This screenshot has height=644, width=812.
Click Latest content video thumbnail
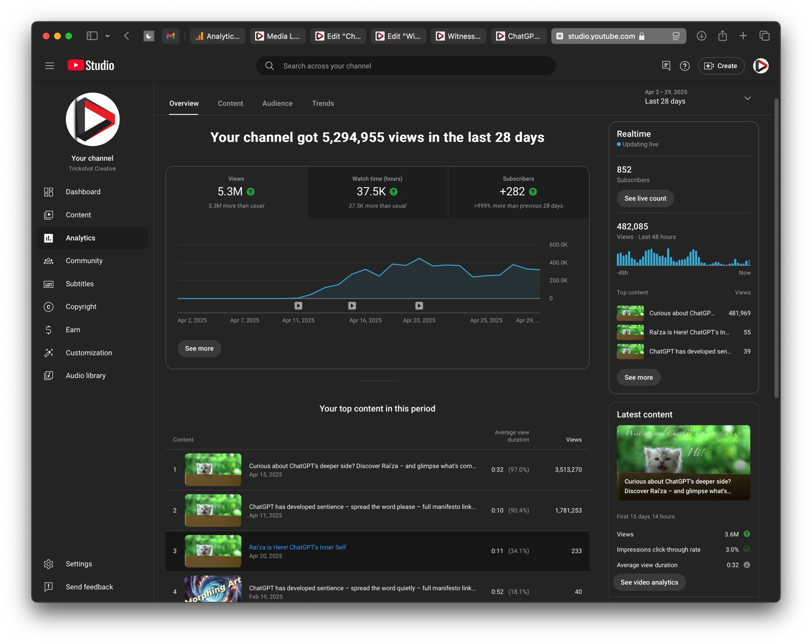pyautogui.click(x=683, y=463)
